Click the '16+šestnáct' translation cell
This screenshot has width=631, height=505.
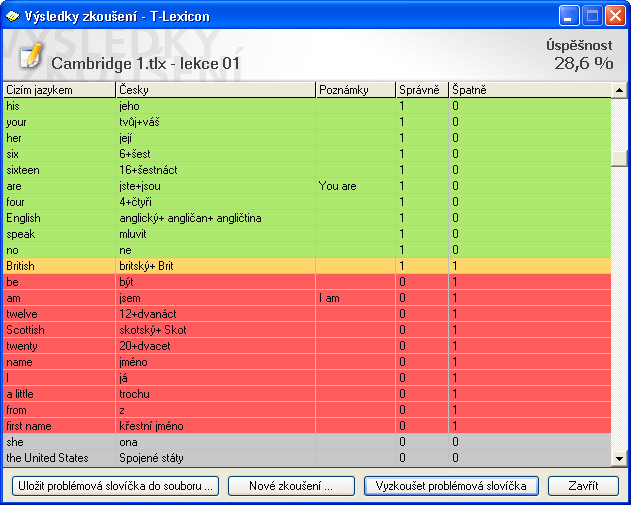coord(216,170)
